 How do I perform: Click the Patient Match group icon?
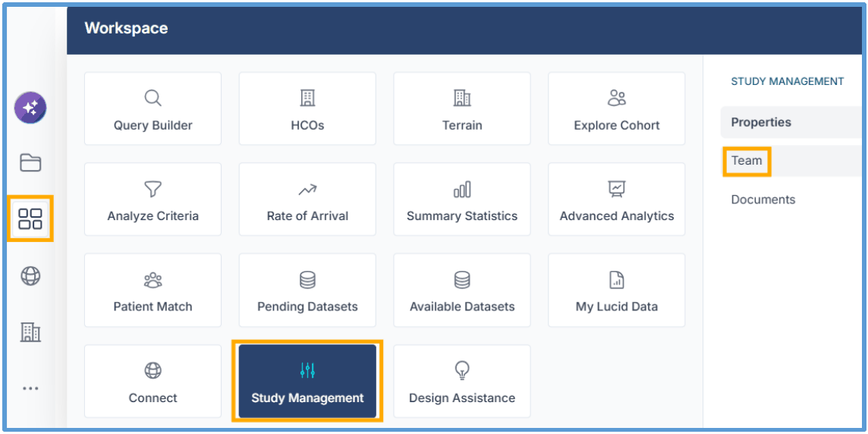coord(153,280)
